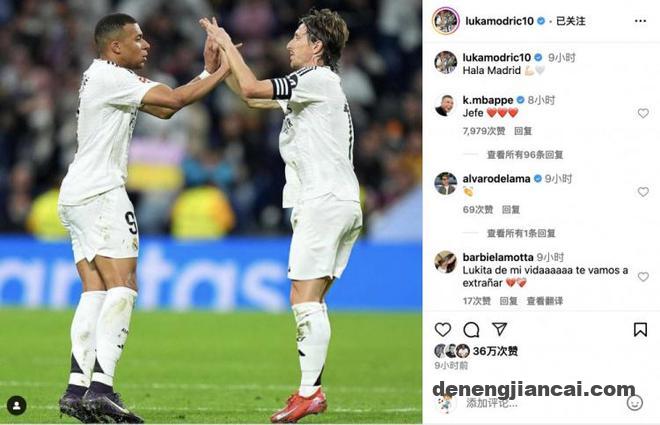Screen dimensions: 660x425
Task: Translate barbielamotta's comment via 查看翻译
Action: pyautogui.click(x=545, y=301)
